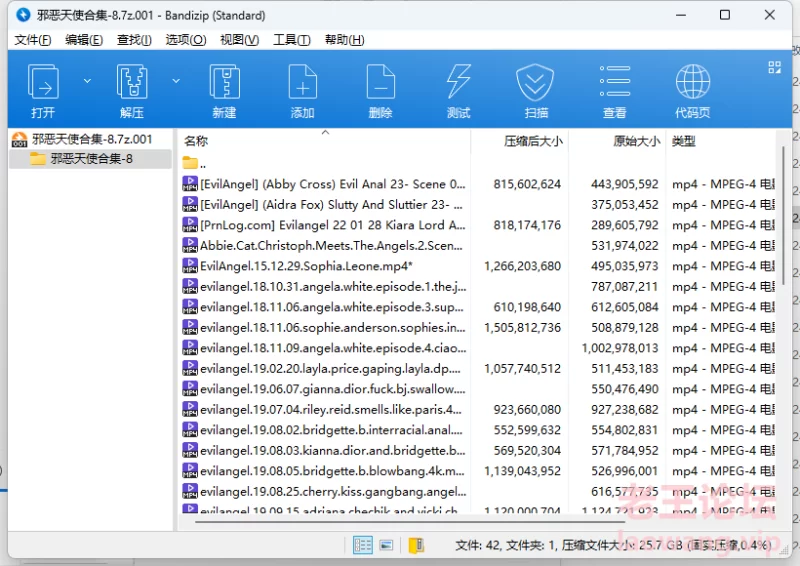Click the sort arrow above the 名称 column
This screenshot has width=800, height=566.
[x=325, y=133]
